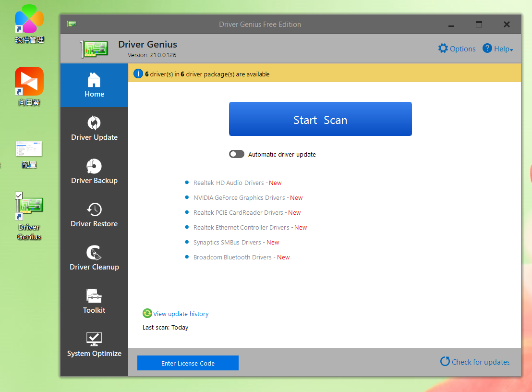Click the Driver Genius logo icon
The image size is (532, 392).
point(94,48)
